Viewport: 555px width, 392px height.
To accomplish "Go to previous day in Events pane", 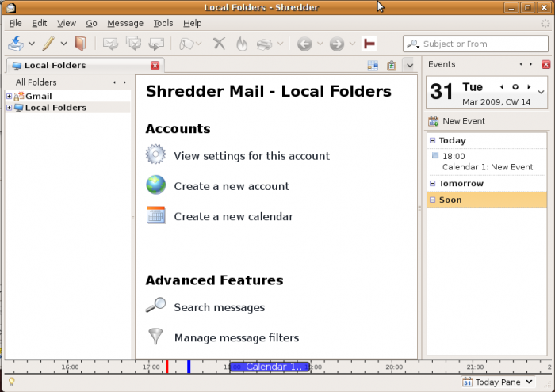I will tap(502, 87).
